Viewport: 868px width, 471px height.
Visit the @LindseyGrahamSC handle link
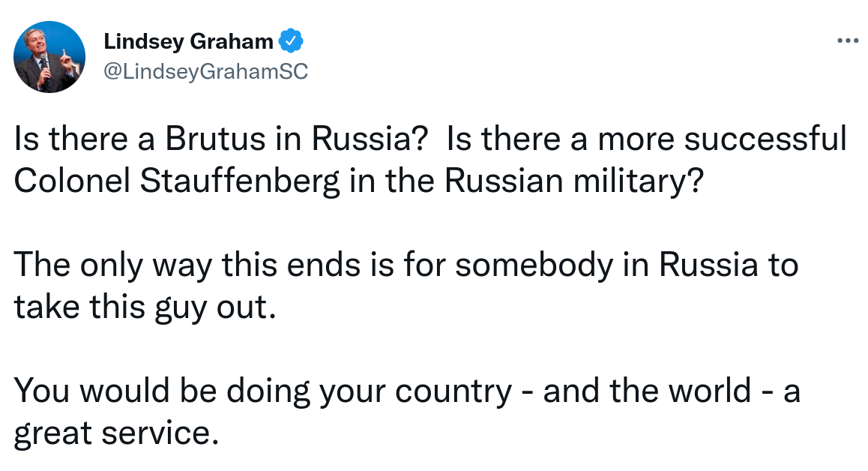(x=206, y=71)
